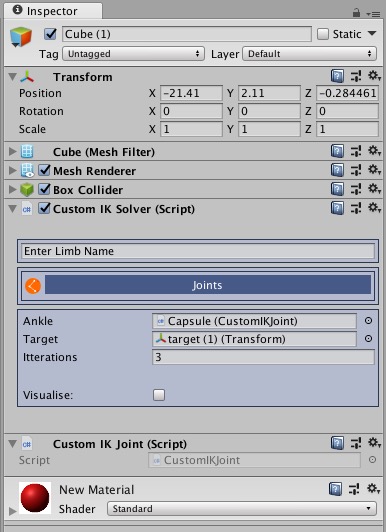The height and width of the screenshot is (532, 386).
Task: Open Custom IK Joint gear menu
Action: (x=374, y=443)
